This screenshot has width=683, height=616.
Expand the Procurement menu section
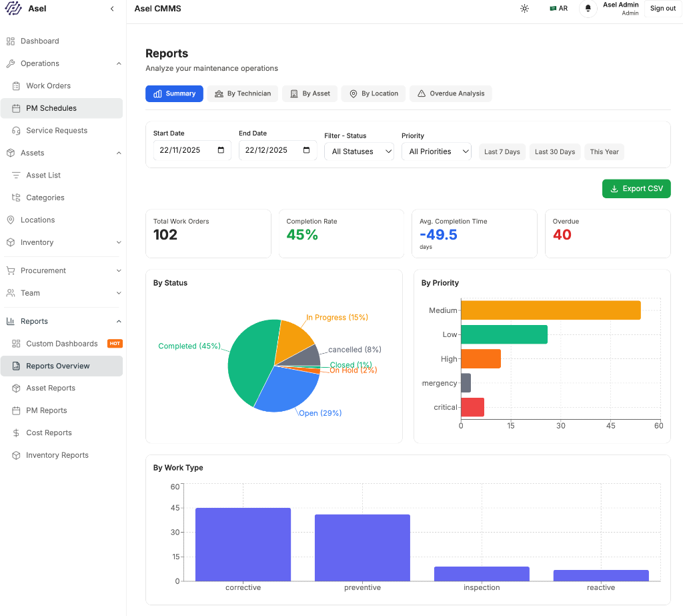coord(119,271)
